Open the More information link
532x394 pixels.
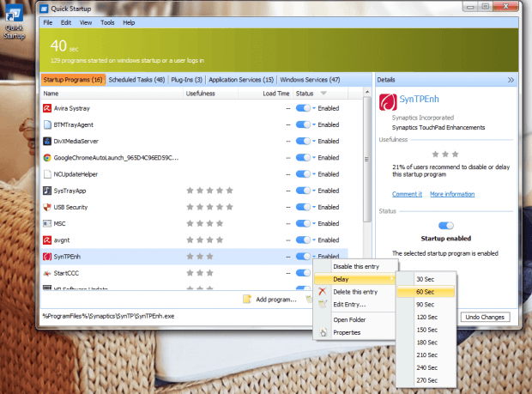pyautogui.click(x=452, y=194)
